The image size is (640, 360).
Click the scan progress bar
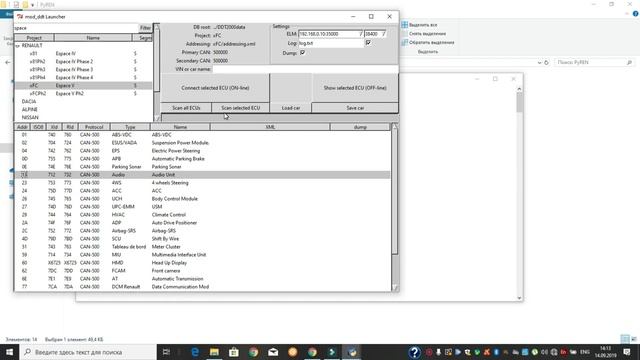pyautogui.click(x=280, y=118)
